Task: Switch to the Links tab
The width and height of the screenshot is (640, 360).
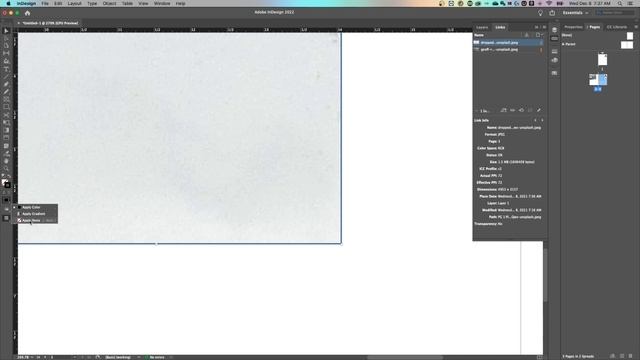Action: (500, 27)
